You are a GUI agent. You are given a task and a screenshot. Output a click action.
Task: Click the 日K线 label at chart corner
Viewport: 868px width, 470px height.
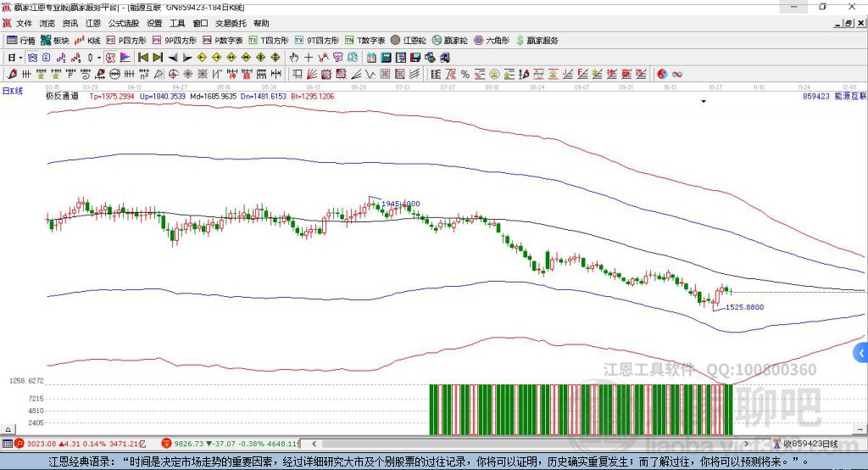(12, 90)
